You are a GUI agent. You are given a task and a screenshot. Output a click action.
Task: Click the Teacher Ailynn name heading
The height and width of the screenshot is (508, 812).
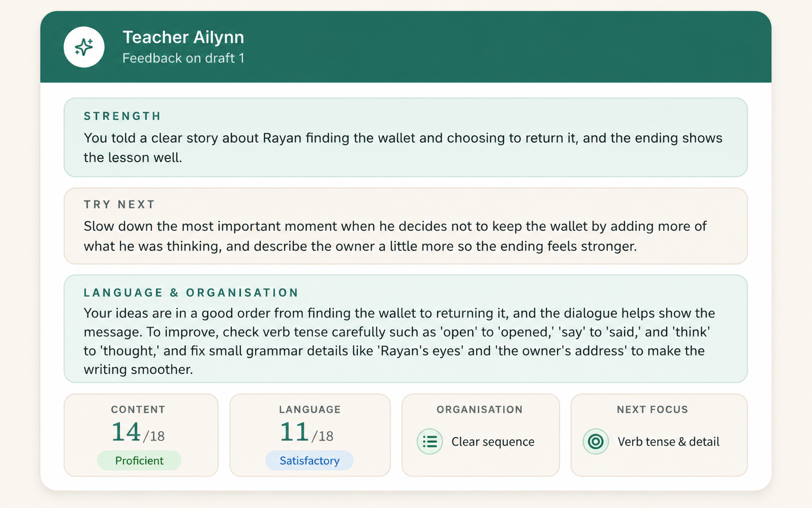click(183, 37)
